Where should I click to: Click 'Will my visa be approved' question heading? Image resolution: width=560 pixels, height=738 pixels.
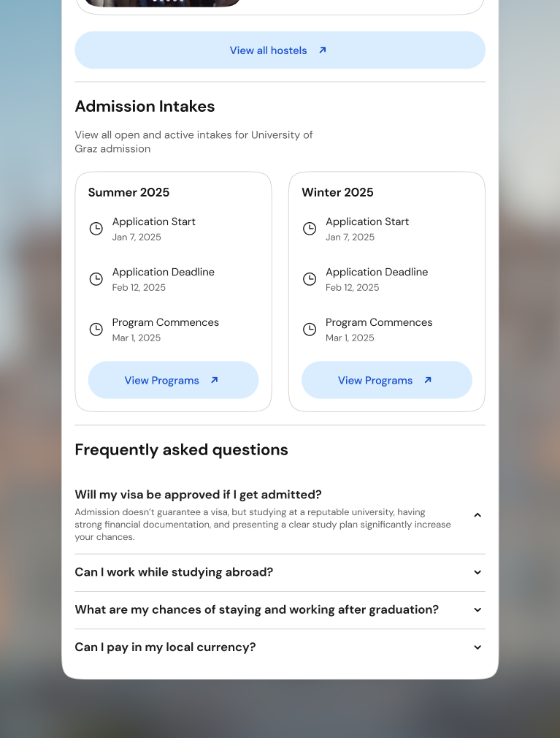198,495
